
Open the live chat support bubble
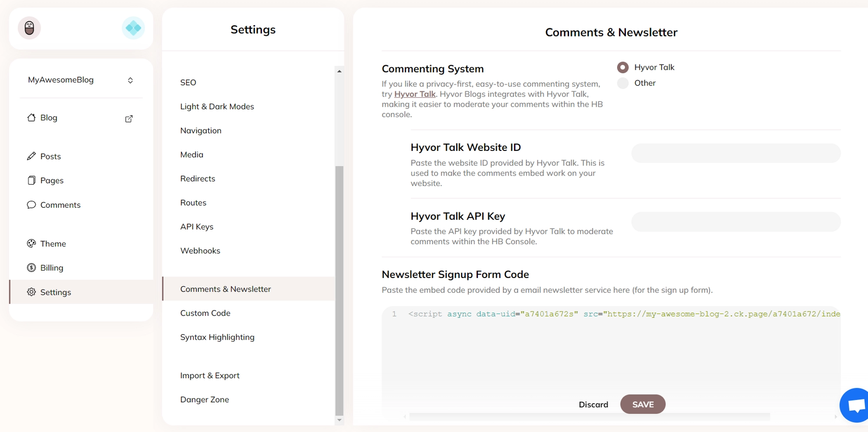[855, 406]
